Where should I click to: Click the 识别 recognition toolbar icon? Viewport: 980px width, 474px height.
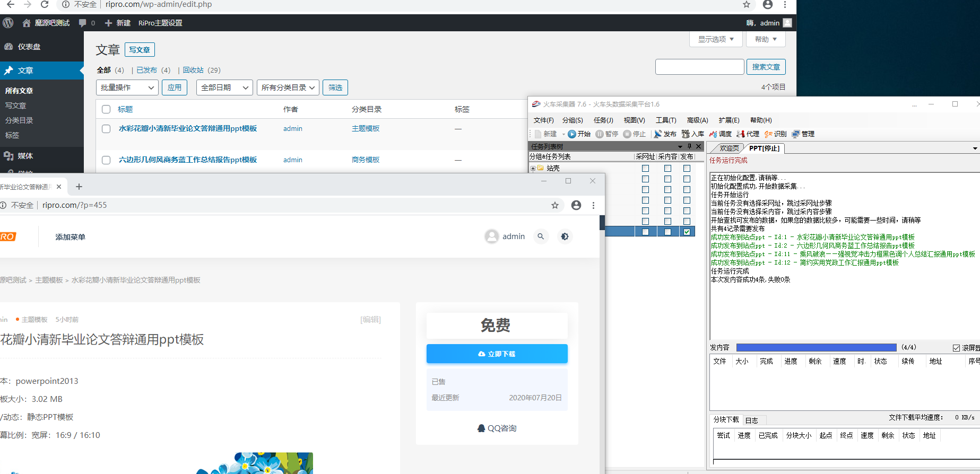768,134
